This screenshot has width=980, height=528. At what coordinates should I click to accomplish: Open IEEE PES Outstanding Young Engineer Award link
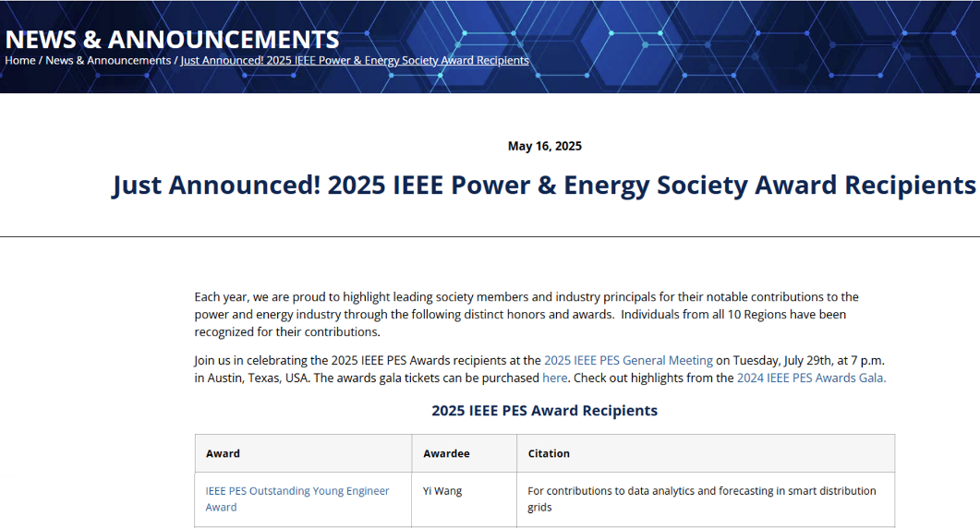click(297, 498)
